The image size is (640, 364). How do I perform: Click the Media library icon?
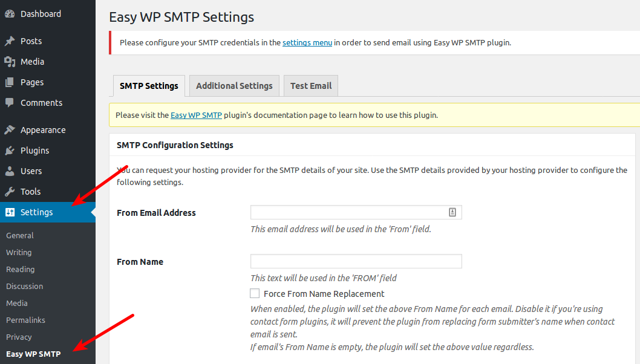coord(10,62)
